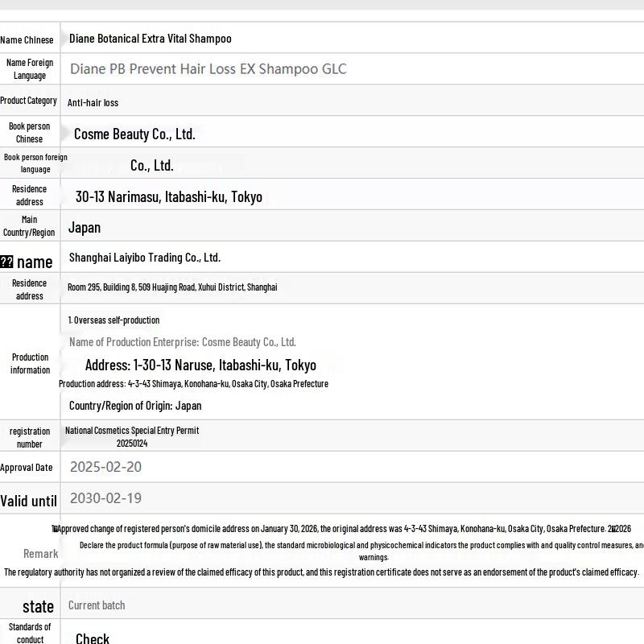Click 'Address: 1-30-13 Naruse, Itabashi-ku, Tokyo'

200,365
